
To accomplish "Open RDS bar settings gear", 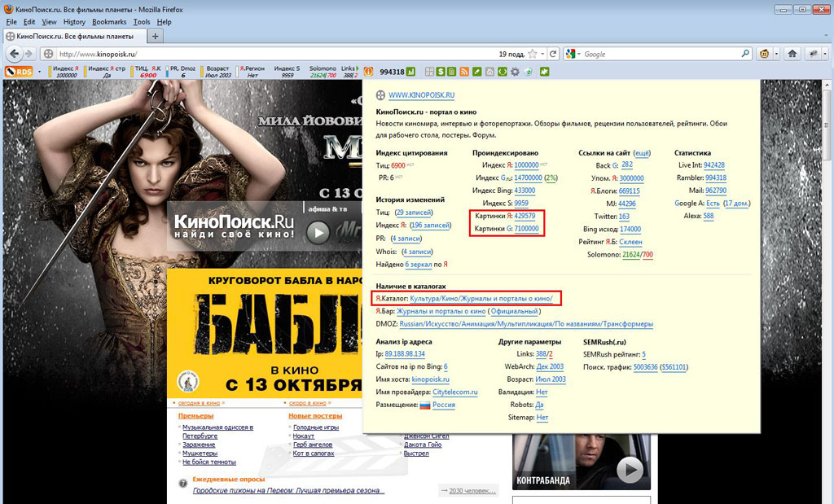I will point(514,72).
